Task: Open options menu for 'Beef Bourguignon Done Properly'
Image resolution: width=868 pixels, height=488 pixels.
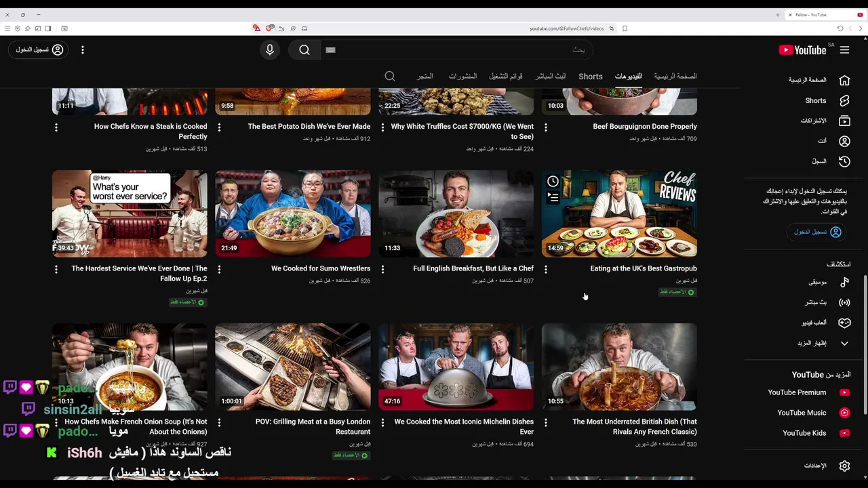Action: coord(546,127)
